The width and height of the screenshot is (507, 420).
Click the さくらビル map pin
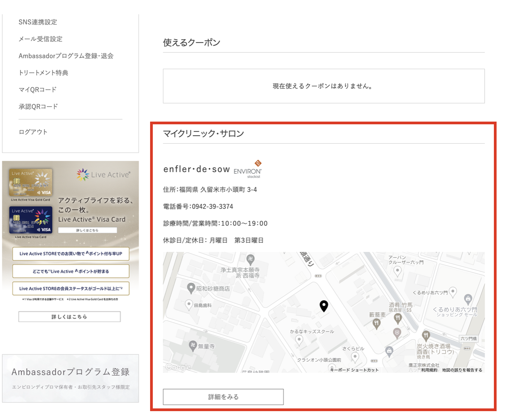pyautogui.click(x=355, y=357)
